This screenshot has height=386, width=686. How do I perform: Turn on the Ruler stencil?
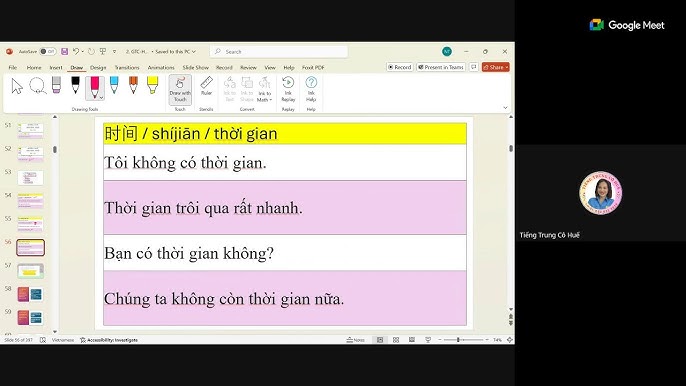(x=206, y=86)
